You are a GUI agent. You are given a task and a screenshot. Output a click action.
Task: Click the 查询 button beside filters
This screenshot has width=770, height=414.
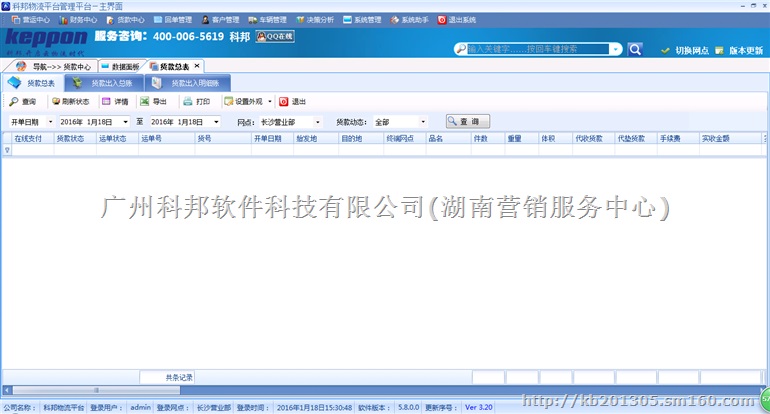468,121
